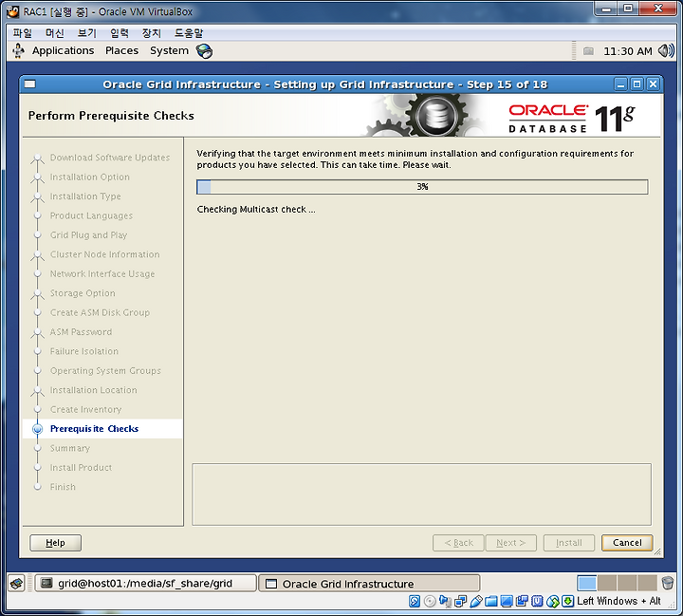Select the Installation Type step
This screenshot has height=616, width=683.
tap(85, 196)
